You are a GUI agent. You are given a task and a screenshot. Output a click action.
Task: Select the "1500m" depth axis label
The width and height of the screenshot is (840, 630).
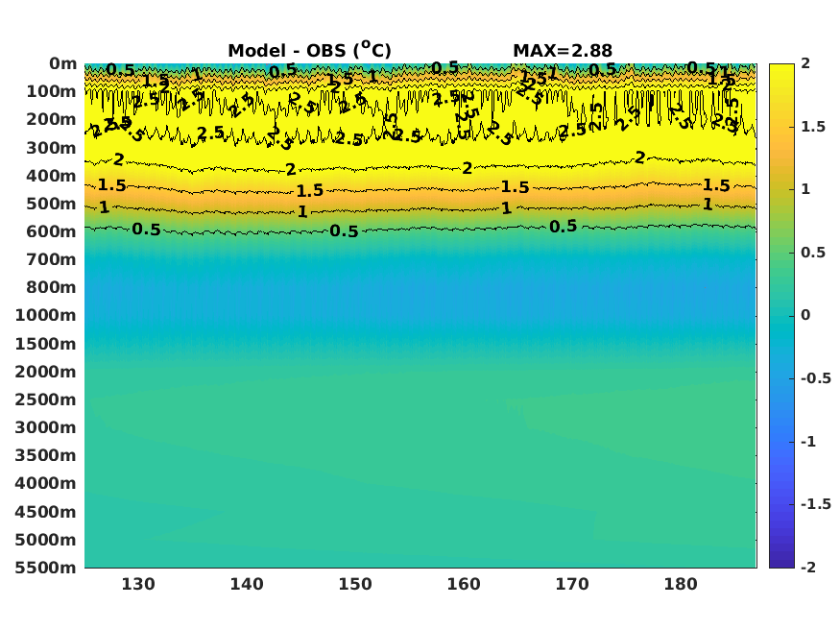click(x=45, y=344)
